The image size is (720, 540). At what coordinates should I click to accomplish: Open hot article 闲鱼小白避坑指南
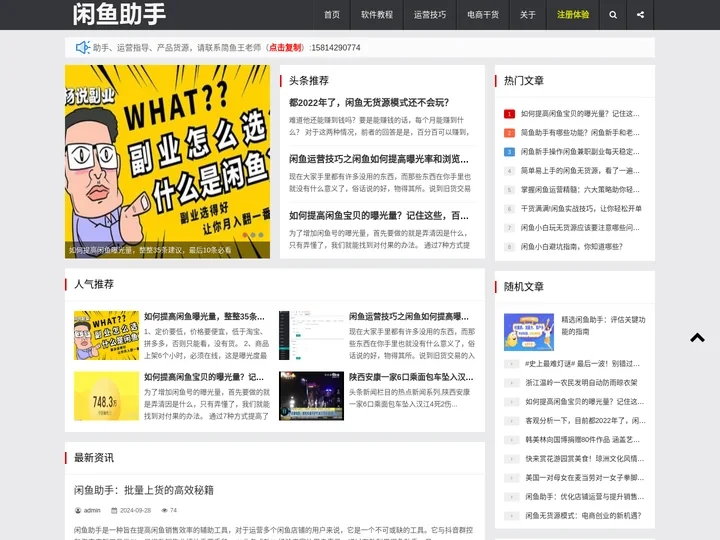[x=572, y=247]
